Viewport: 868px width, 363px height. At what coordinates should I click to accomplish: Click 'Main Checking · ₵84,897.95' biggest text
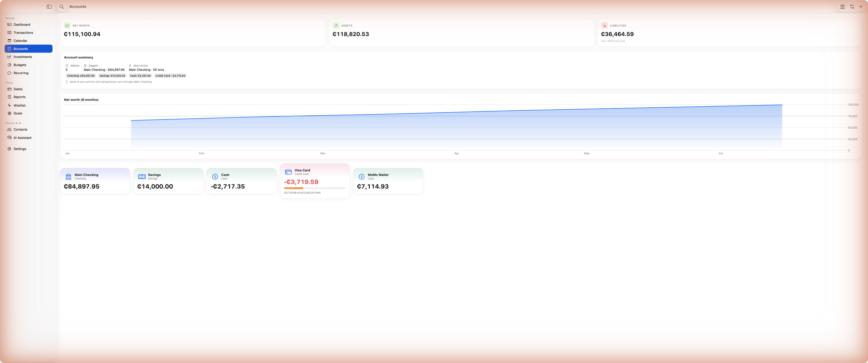tap(104, 70)
